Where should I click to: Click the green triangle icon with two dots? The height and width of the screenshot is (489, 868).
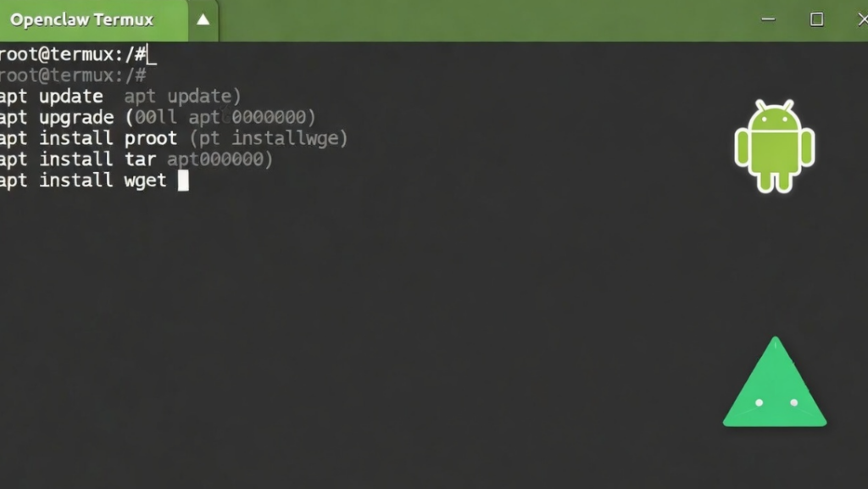click(774, 387)
